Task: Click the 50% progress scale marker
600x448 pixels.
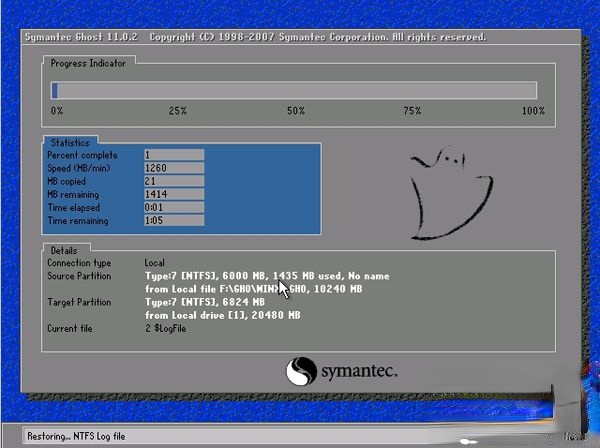Action: [x=295, y=111]
